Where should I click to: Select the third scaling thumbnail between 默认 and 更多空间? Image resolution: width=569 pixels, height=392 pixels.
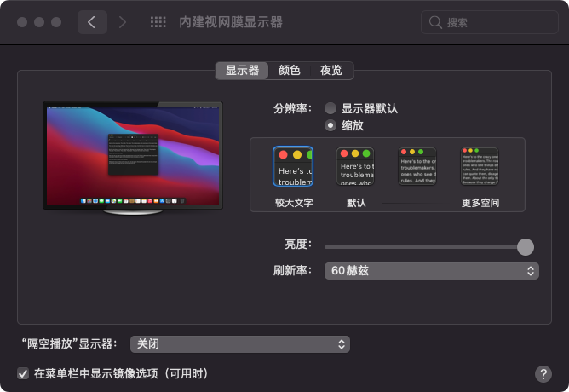[x=417, y=166]
